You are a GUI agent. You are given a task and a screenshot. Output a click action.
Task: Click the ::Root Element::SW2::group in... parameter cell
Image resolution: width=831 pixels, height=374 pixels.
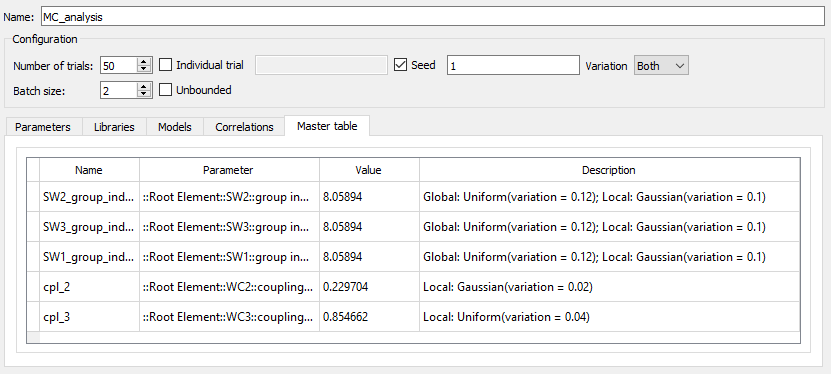point(229,197)
